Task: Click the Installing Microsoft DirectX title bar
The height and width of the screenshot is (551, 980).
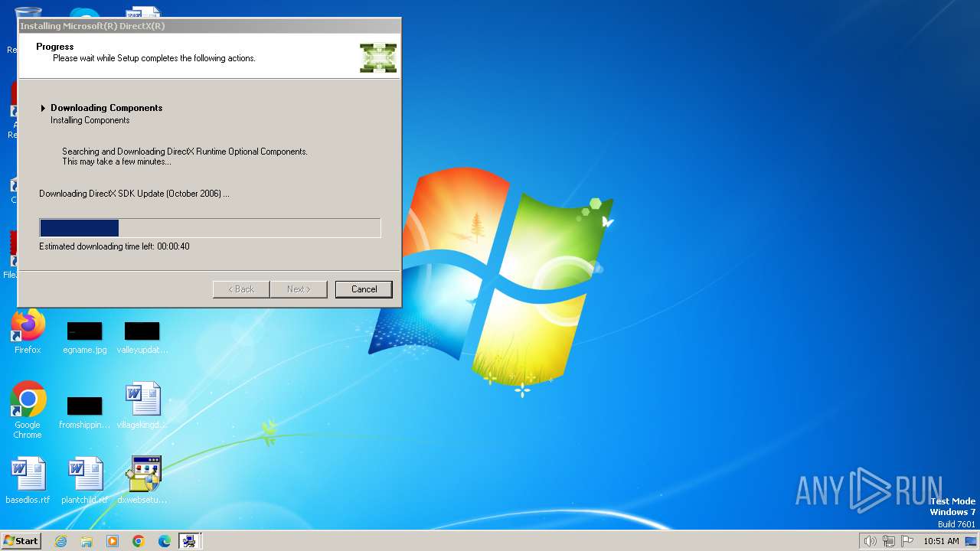Action: [210, 26]
